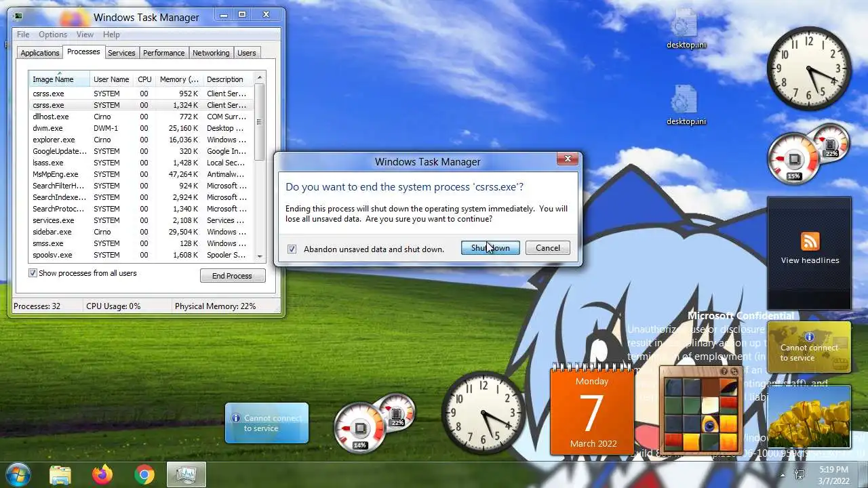Screen dimensions: 868x488
Task: Click the yellow weather gadget, Cannot connect
Action: tap(809, 347)
